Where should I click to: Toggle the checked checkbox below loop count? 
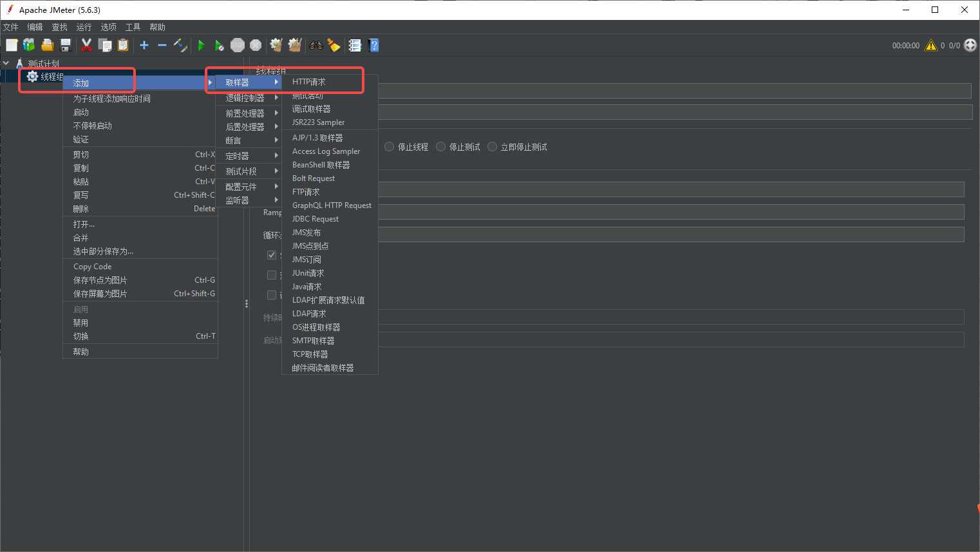(272, 255)
